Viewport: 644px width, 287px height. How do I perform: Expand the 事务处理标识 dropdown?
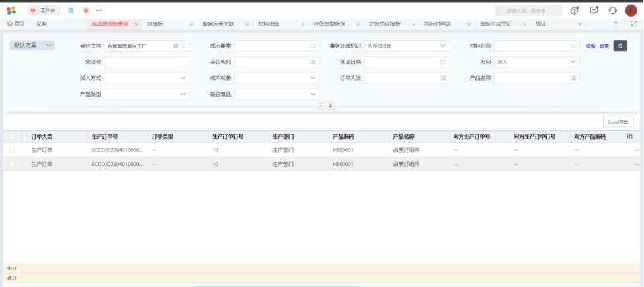(443, 46)
